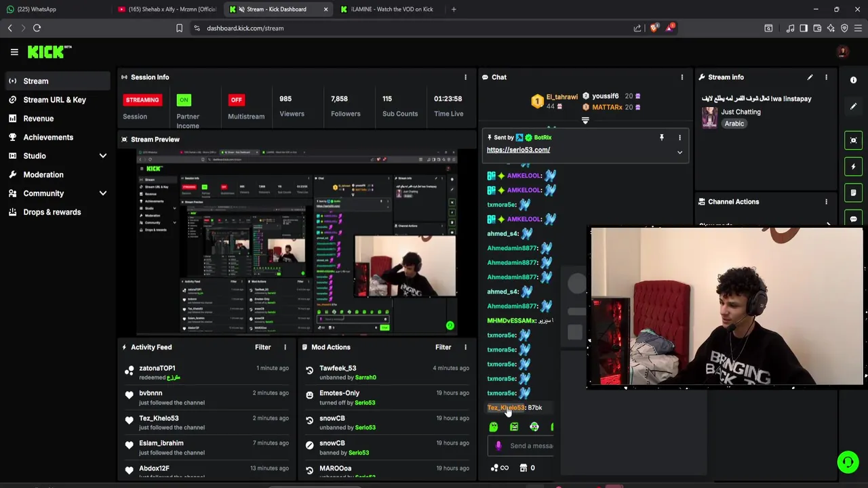Open Brave Rewards triangle icon
The width and height of the screenshot is (868, 488).
click(x=669, y=28)
